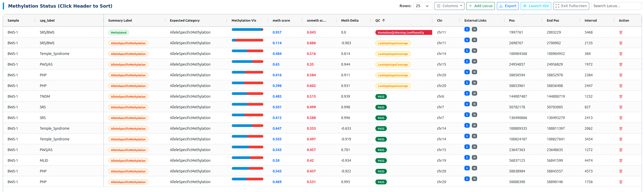Screen dimensions: 644x192
Task: Sort by Expected Category header
Action: (185, 20)
